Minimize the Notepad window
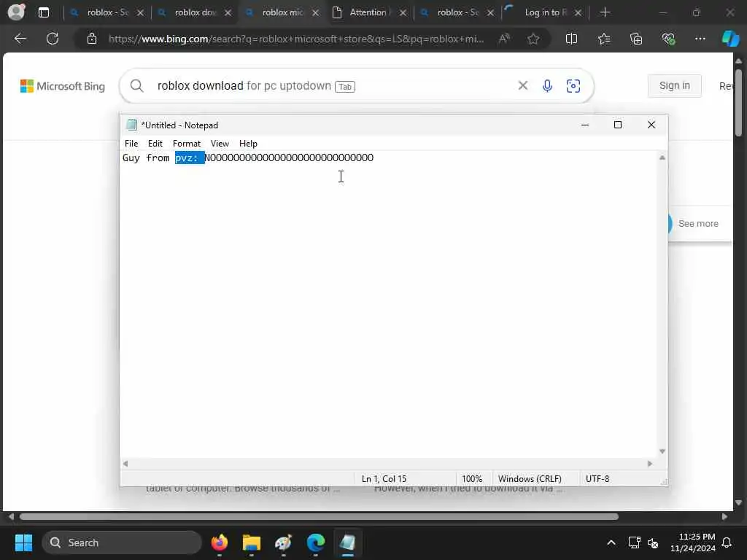 (x=585, y=125)
